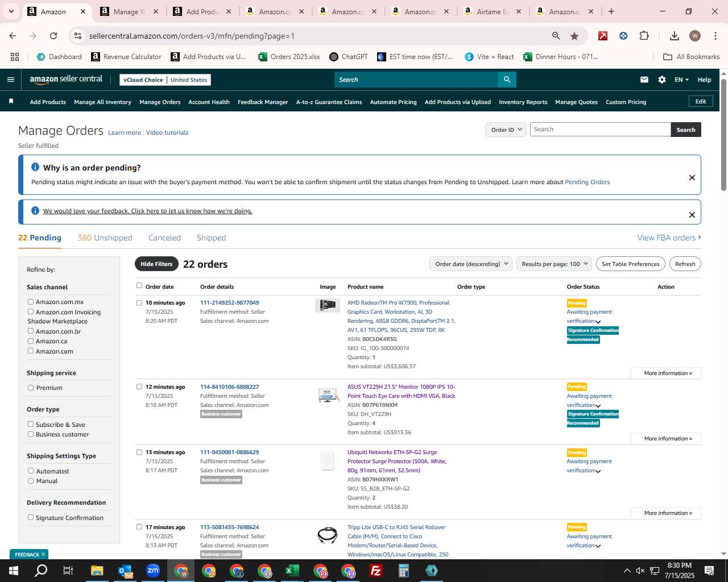Check the Amazon.ca sales channel filter
Viewport: 728px width, 582px height.
tap(31, 341)
